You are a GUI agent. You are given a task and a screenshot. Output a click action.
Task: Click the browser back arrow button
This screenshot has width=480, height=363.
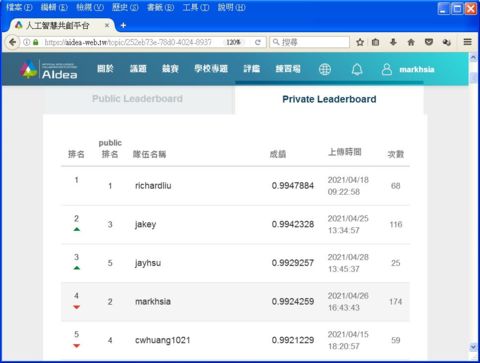pyautogui.click(x=13, y=42)
